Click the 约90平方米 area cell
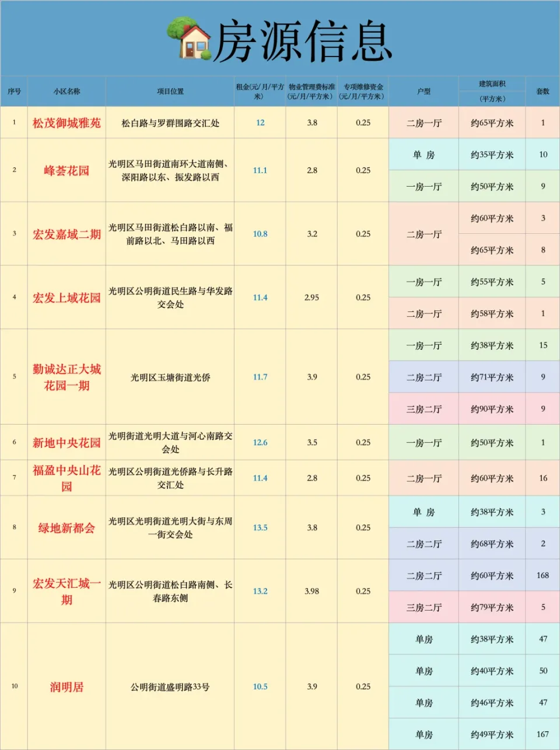 pos(492,408)
